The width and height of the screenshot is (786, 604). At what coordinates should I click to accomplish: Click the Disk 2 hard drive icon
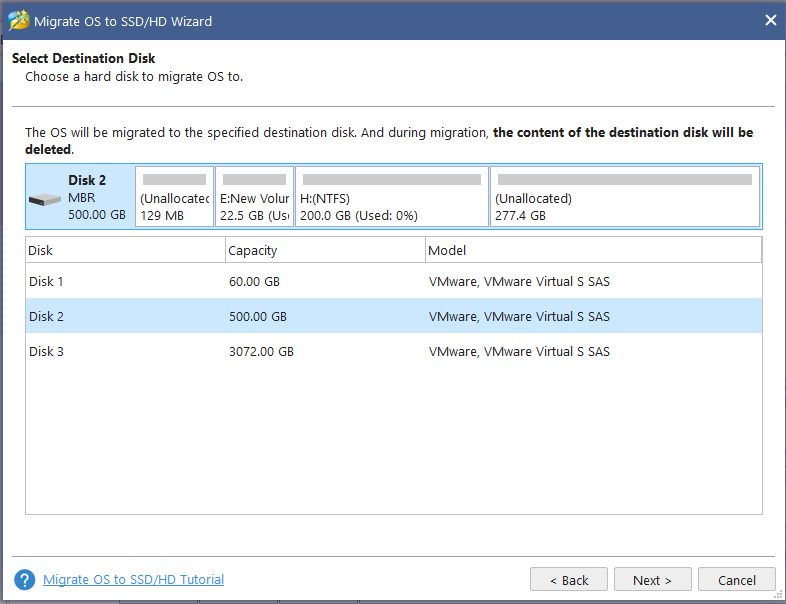[x=45, y=199]
